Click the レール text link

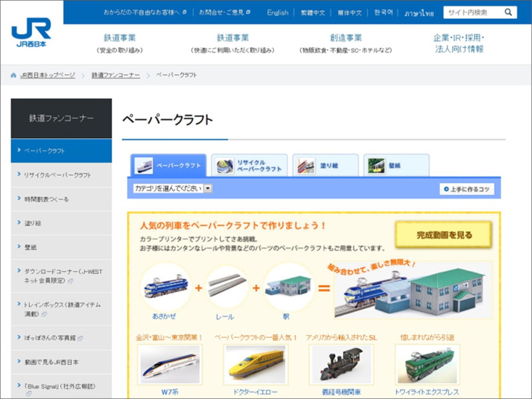click(x=225, y=317)
